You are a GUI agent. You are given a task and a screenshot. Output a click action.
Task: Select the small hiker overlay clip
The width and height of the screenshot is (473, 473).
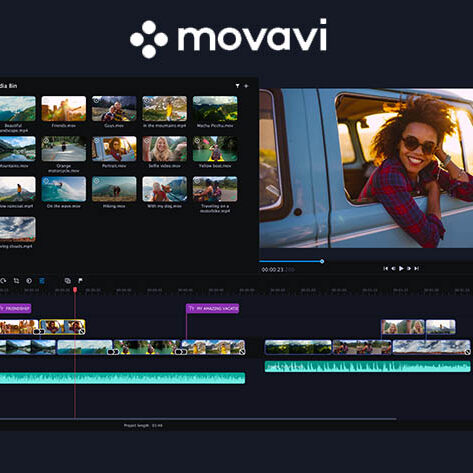441,327
